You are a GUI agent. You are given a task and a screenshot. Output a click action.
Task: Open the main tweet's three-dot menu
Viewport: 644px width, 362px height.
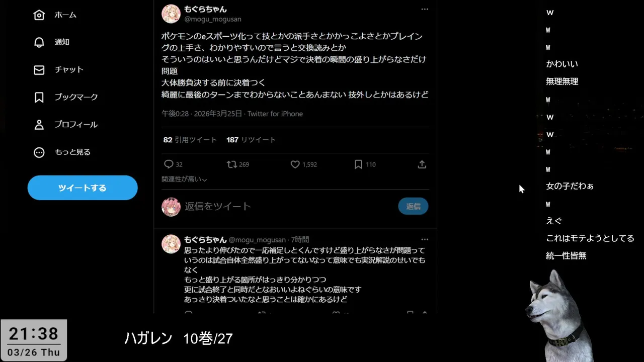(425, 9)
